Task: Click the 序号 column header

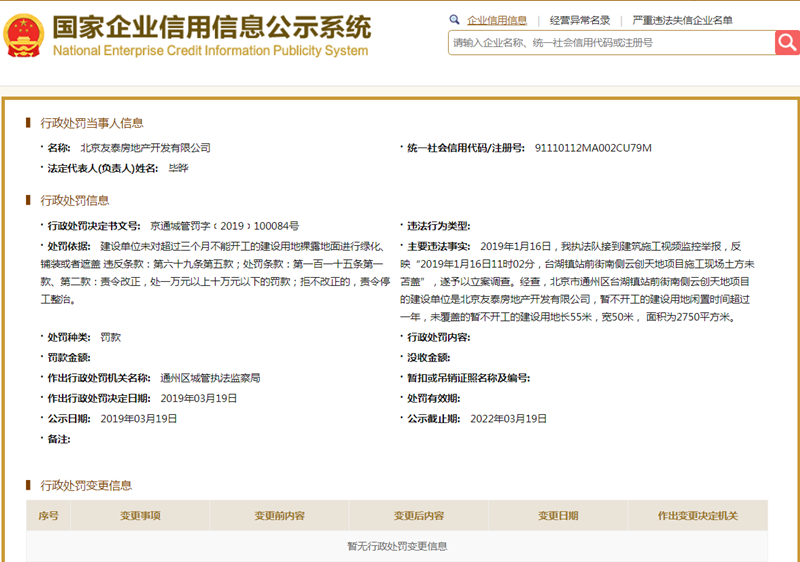Action: [48, 515]
